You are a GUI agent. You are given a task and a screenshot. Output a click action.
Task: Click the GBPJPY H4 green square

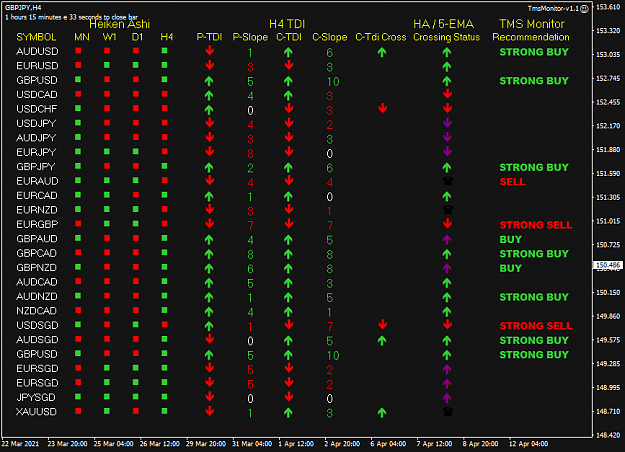tap(164, 166)
